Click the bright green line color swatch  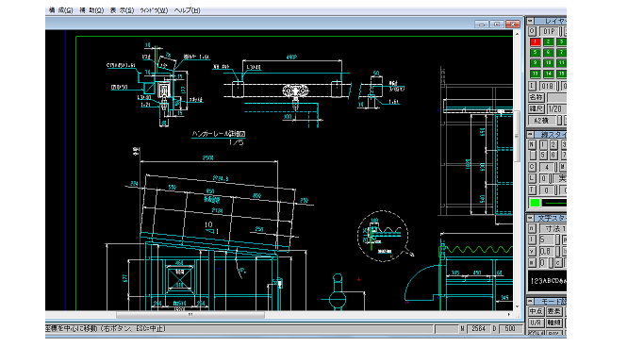(535, 203)
